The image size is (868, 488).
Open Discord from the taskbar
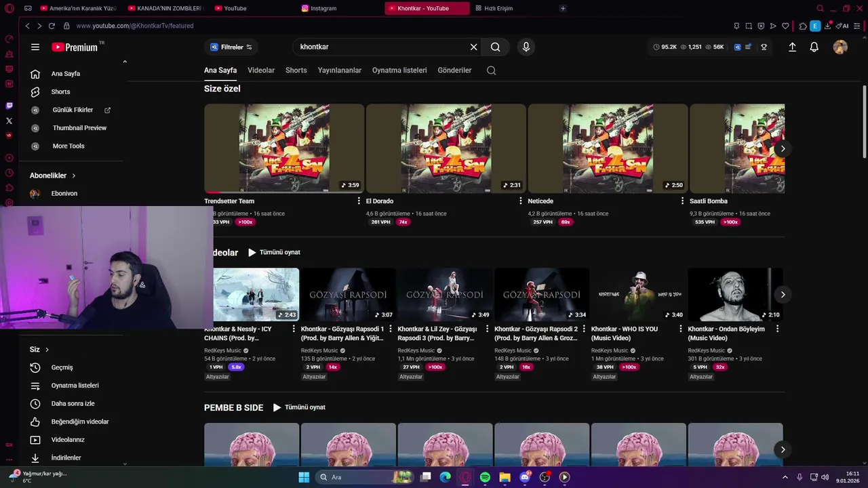[x=525, y=477]
